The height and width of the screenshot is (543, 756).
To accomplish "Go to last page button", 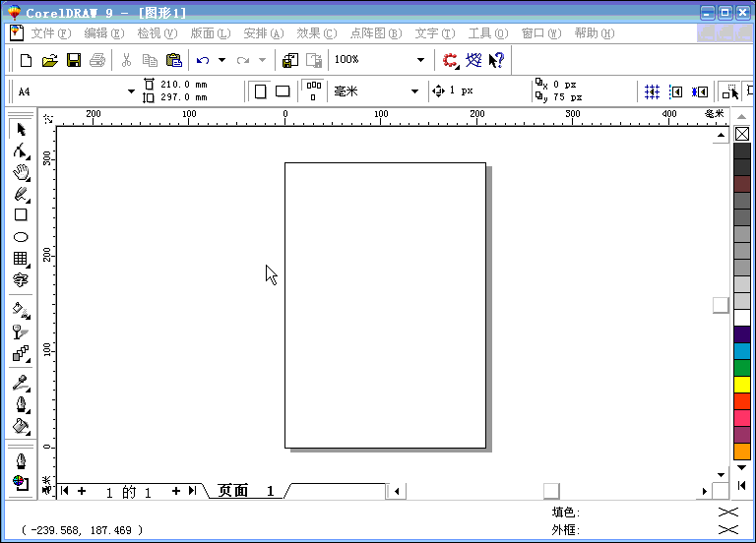I will pos(192,491).
